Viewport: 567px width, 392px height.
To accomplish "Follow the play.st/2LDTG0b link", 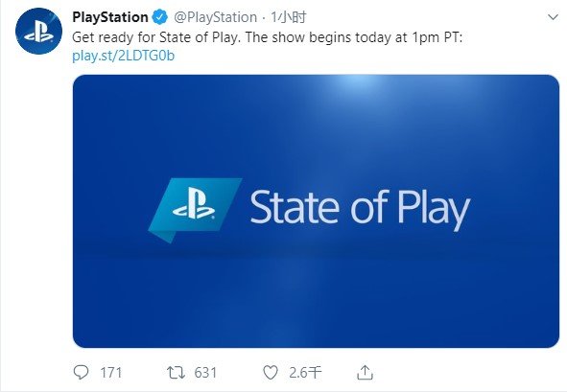I will (x=124, y=56).
